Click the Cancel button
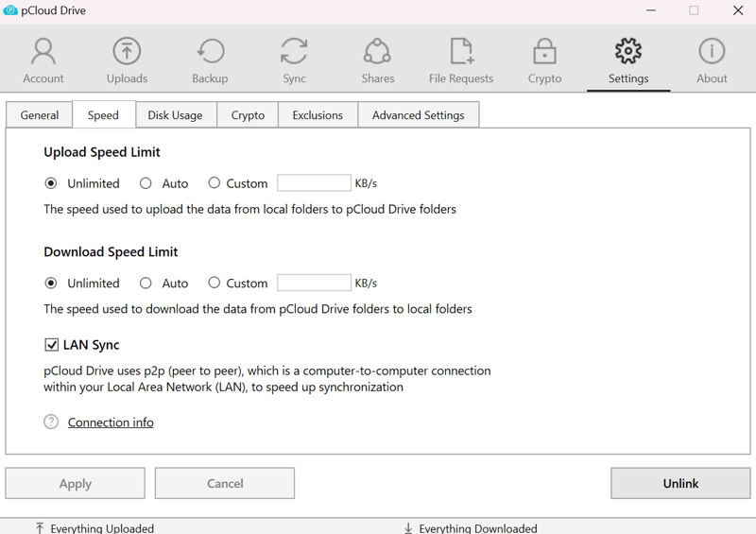The width and height of the screenshot is (756, 534). tap(225, 483)
